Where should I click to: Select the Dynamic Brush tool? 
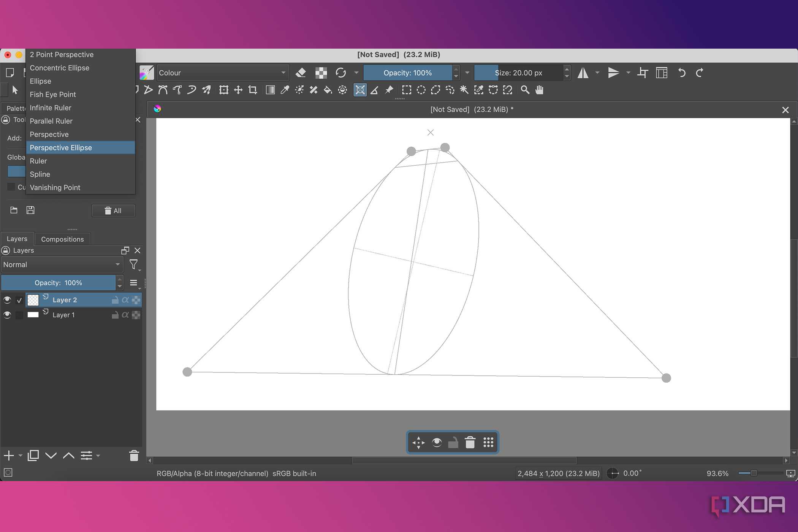point(192,90)
